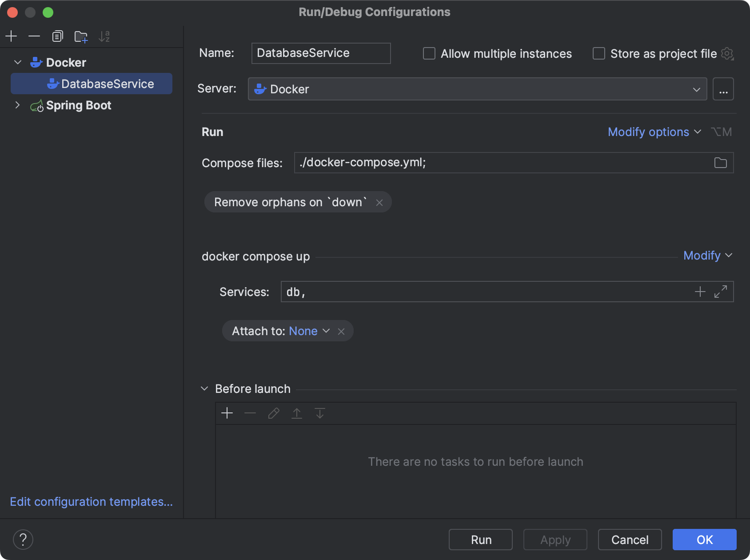Create a new configuration folder

81,36
